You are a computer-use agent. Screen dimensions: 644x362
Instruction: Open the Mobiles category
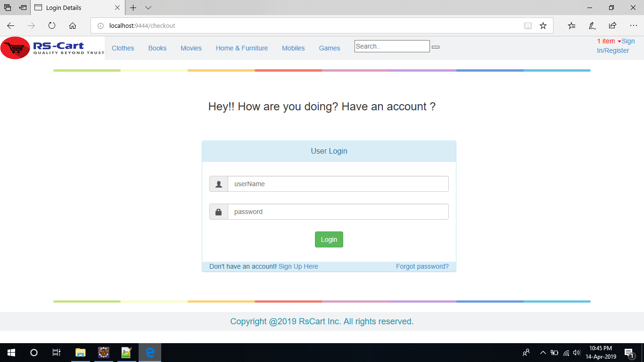tap(293, 48)
